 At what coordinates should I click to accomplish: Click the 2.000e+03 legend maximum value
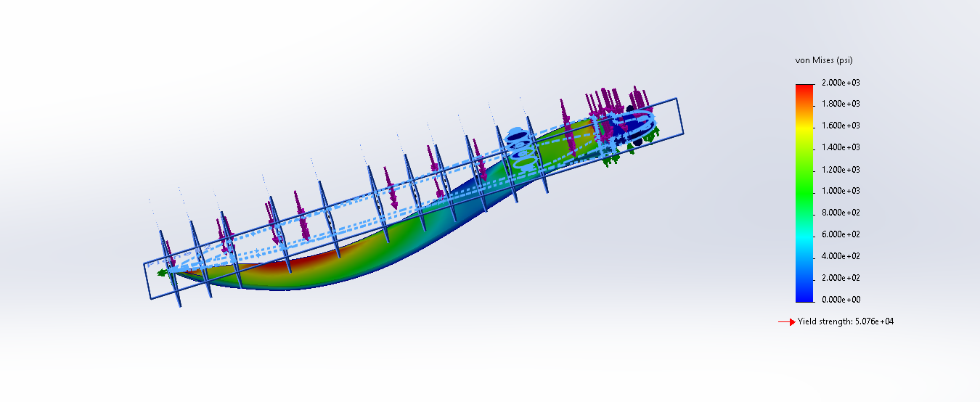841,82
